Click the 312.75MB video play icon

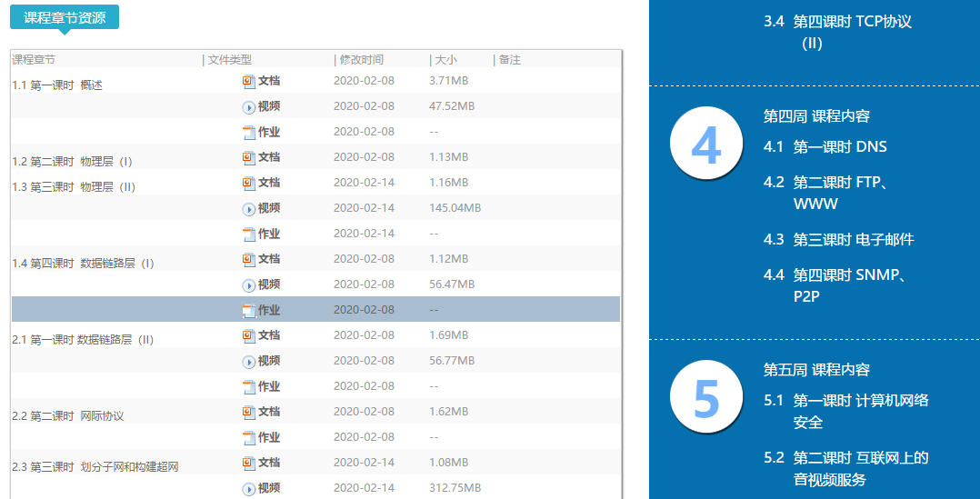point(249,488)
